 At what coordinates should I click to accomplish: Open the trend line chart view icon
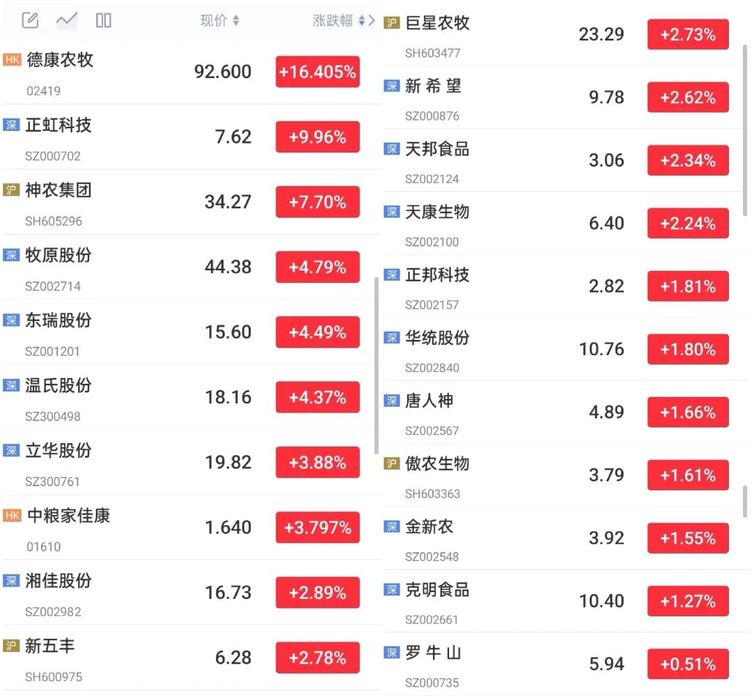67,20
